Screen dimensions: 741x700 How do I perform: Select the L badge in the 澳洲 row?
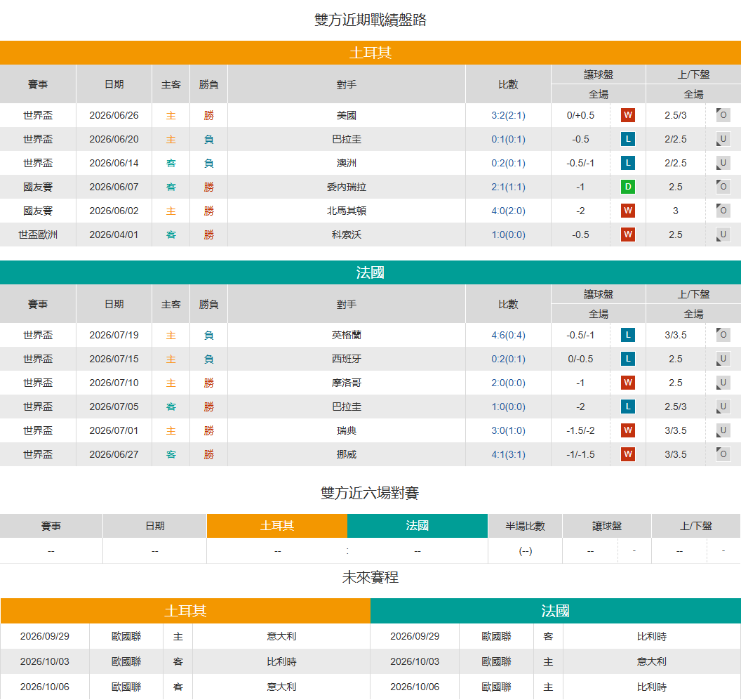point(627,163)
